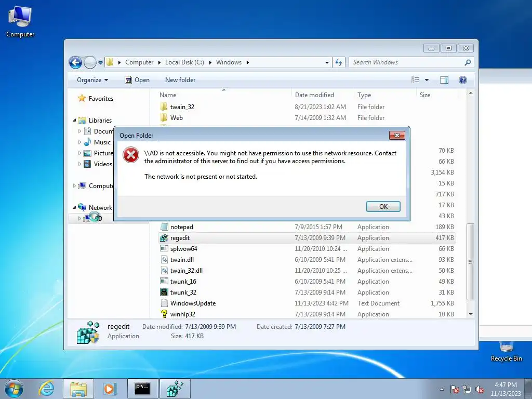532x399 pixels.
Task: Click the file list scrollbar thumb
Action: tap(471, 262)
